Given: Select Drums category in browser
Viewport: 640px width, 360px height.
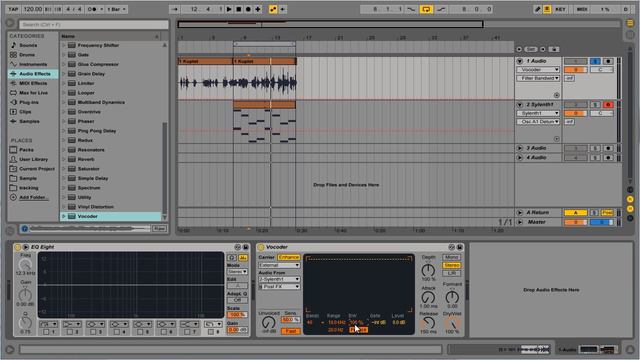Looking at the screenshot, I should coord(27,55).
